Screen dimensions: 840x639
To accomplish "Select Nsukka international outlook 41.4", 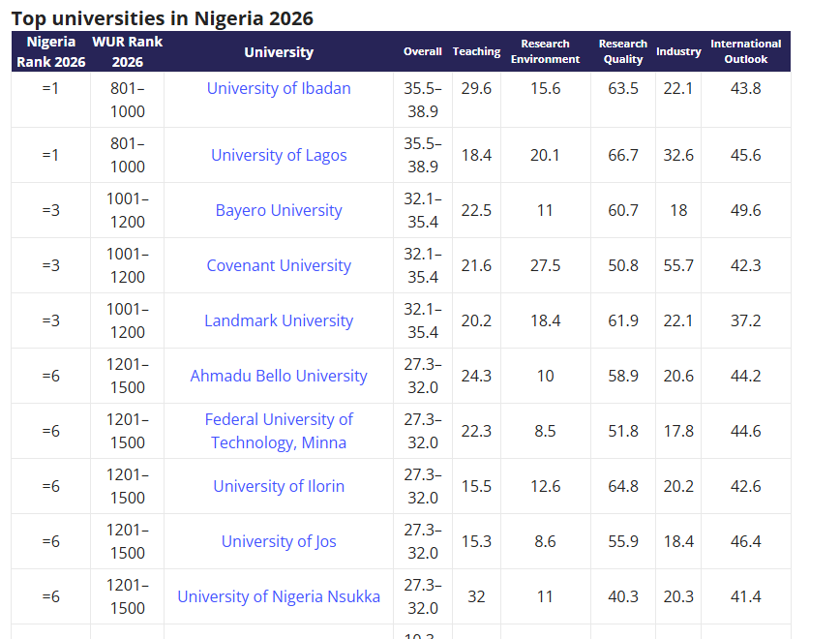I will [x=746, y=596].
